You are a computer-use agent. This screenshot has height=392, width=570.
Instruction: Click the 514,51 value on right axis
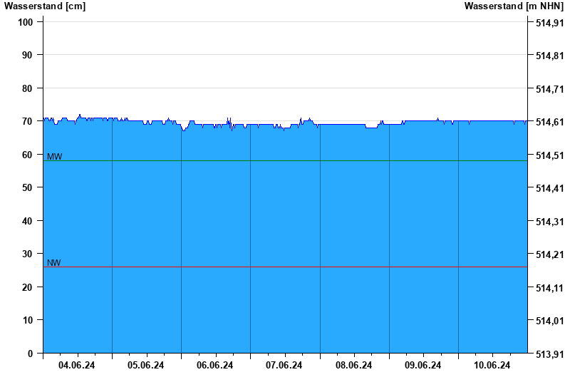pos(549,155)
